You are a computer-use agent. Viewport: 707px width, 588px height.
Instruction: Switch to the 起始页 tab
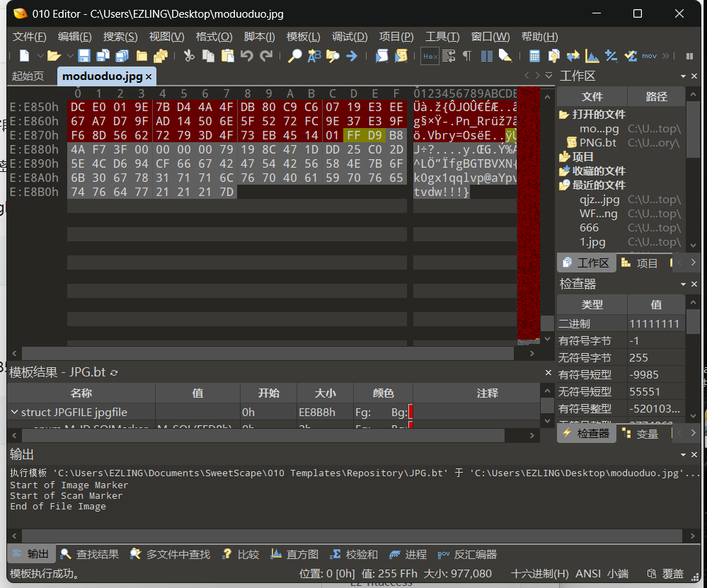click(28, 76)
